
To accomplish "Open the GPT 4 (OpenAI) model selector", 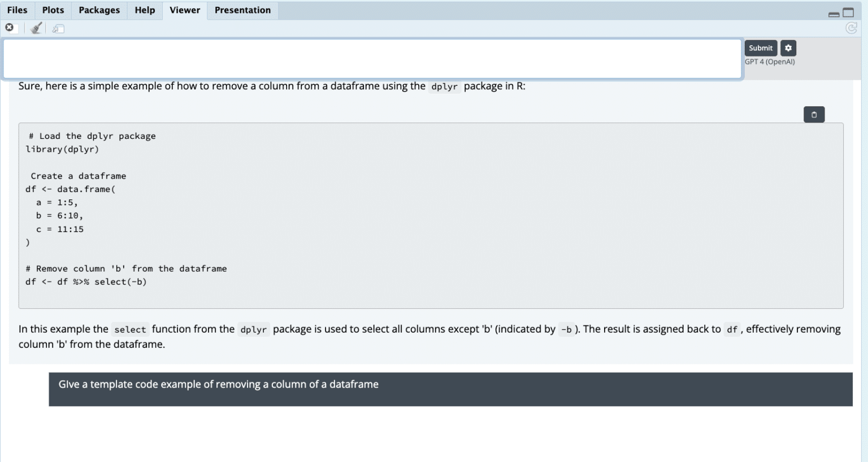I will [x=769, y=62].
